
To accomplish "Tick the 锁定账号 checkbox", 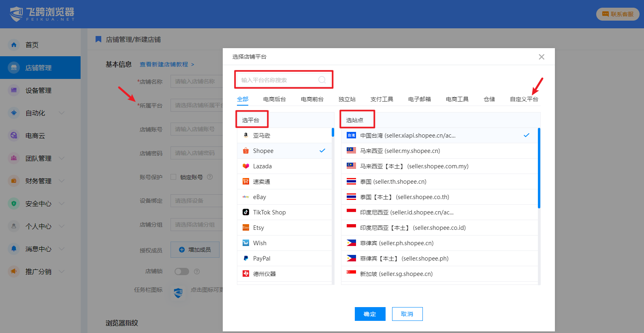I will (173, 177).
